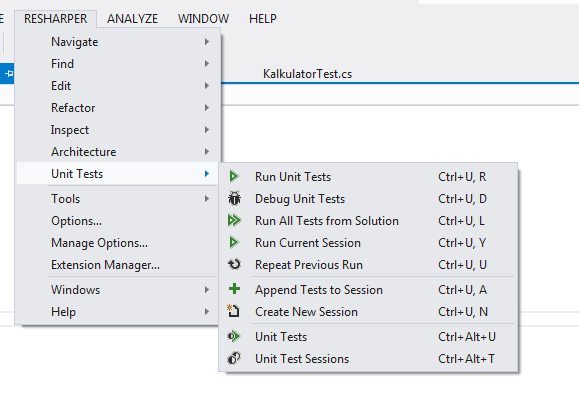579x393 pixels.
Task: Click the Unit Tests explorer window icon
Action: 234,336
